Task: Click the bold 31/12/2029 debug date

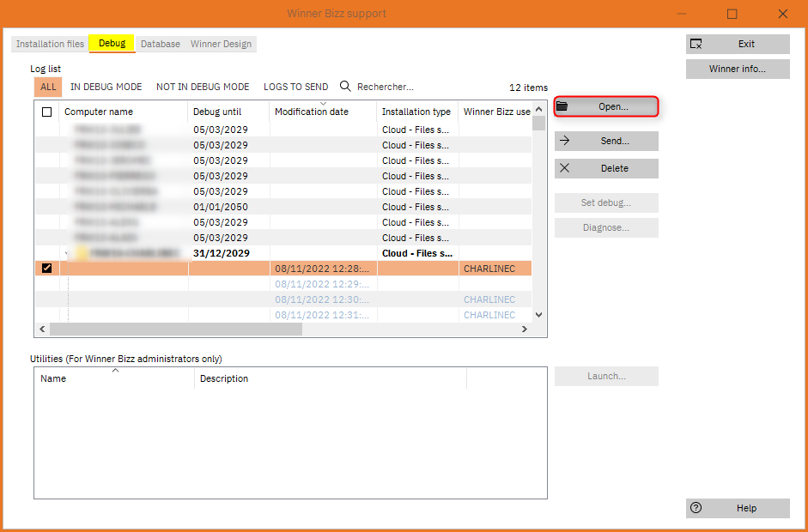Action: (221, 253)
